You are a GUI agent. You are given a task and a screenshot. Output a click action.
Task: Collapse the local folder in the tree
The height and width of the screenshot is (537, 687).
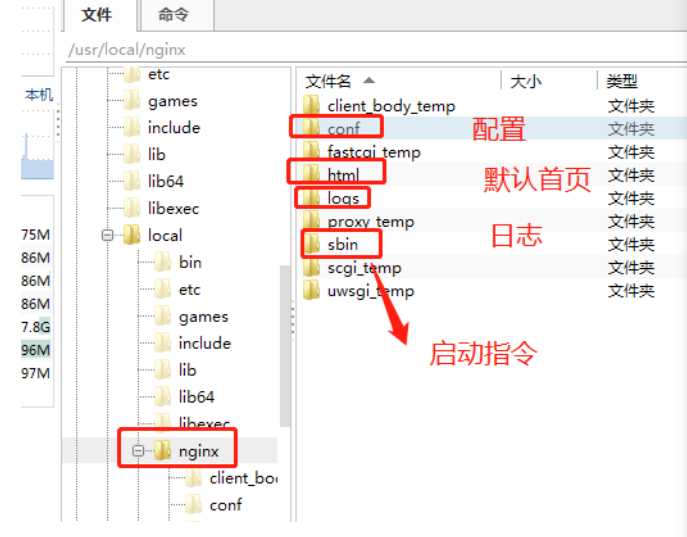pyautogui.click(x=107, y=235)
